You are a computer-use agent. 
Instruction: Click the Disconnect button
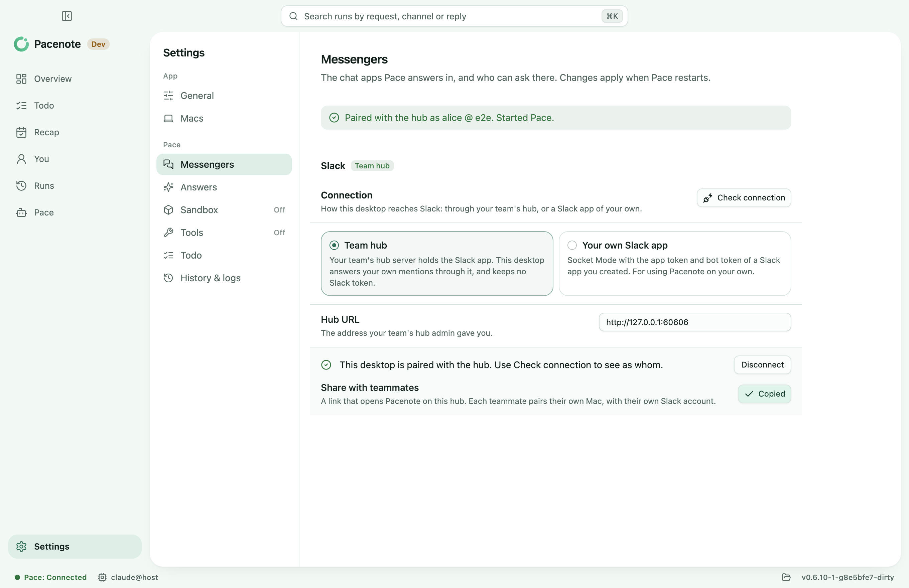click(762, 364)
